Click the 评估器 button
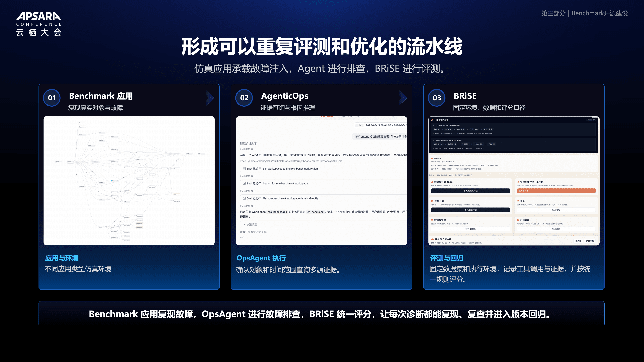 [578, 241]
